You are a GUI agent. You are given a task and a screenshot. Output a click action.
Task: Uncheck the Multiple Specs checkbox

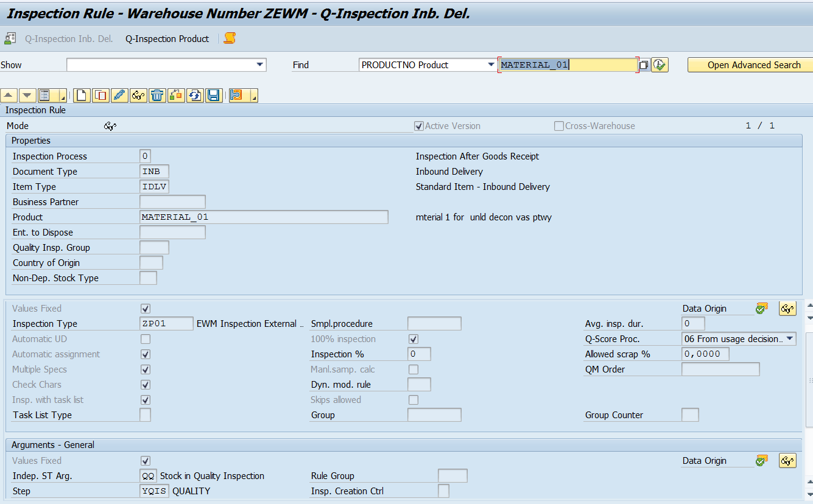(146, 369)
